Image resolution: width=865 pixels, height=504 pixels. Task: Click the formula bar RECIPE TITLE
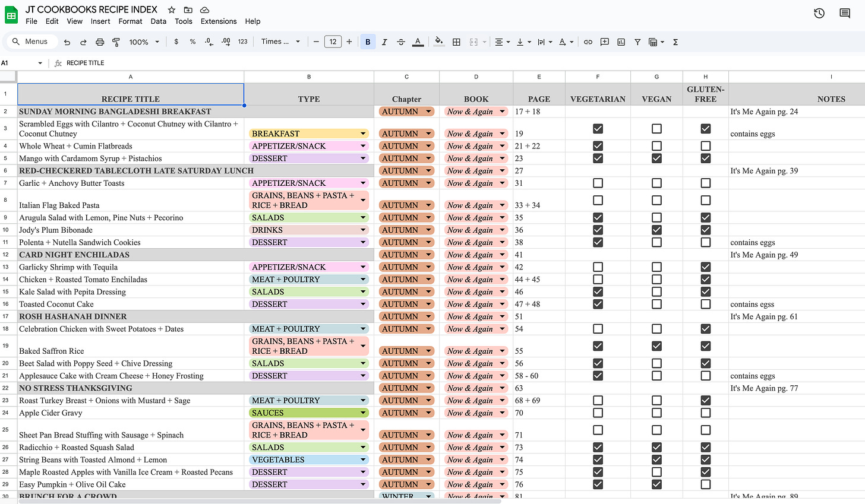85,63
